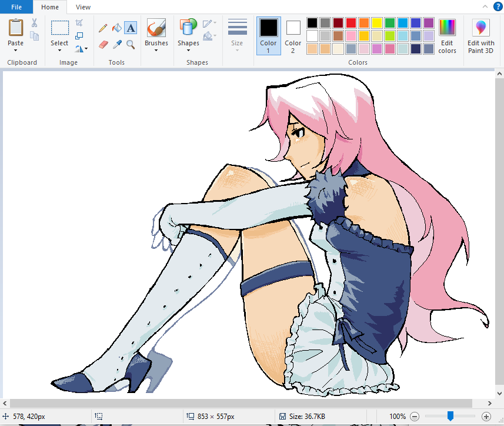Click the Crop icon

(79, 23)
